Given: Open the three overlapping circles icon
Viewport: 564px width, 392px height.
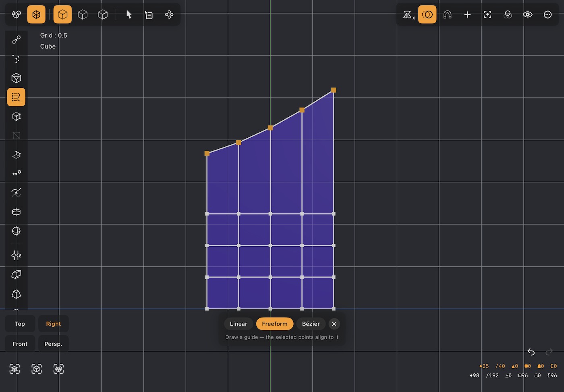Looking at the screenshot, I should tap(508, 15).
